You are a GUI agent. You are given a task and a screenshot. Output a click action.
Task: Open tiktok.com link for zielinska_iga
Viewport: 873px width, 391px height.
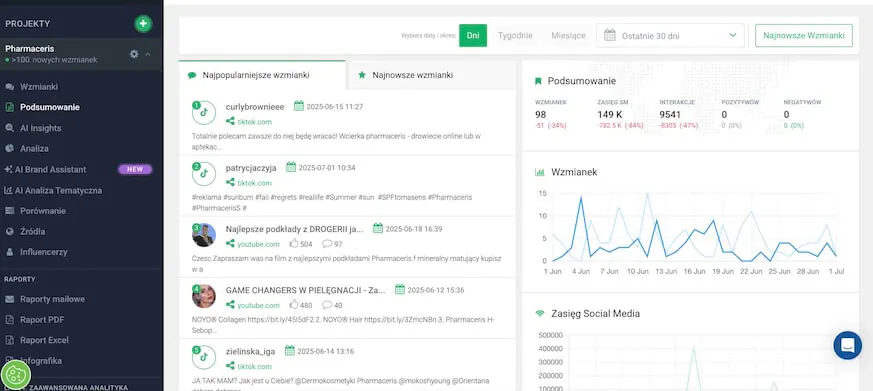click(254, 366)
